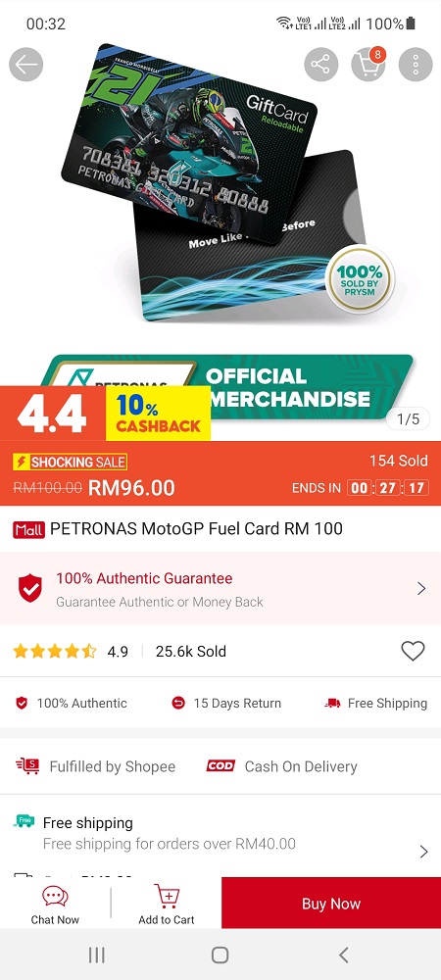Tap the Chat Now icon
441x980 pixels.
point(55,904)
